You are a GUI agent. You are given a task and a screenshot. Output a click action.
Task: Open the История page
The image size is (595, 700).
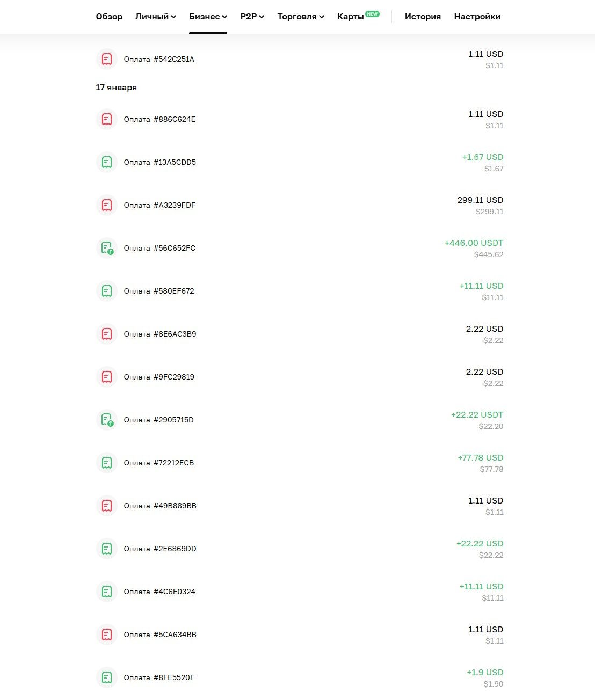pos(423,17)
